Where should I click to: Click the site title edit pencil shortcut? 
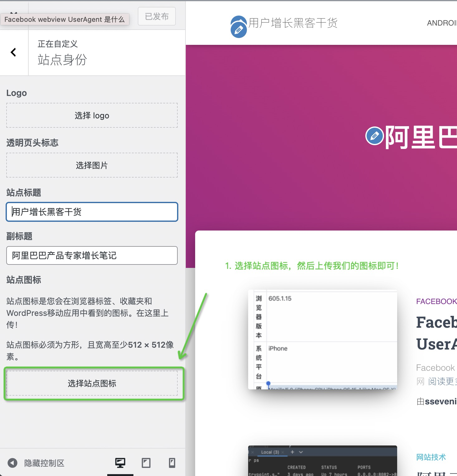[238, 30]
